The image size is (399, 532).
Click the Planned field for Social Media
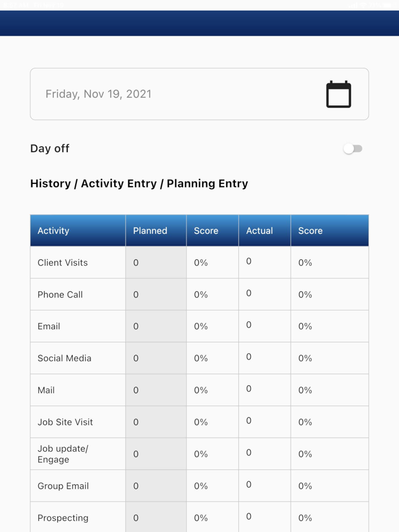[x=155, y=358]
